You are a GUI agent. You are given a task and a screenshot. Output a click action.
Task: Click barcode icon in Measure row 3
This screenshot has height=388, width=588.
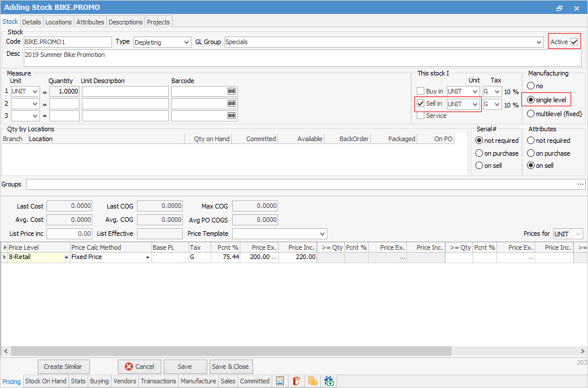click(x=232, y=116)
